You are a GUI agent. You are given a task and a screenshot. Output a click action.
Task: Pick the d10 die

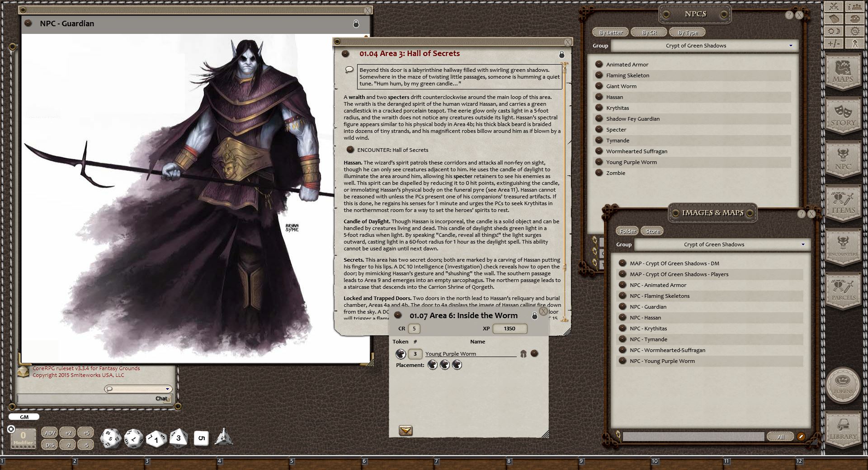coord(156,438)
